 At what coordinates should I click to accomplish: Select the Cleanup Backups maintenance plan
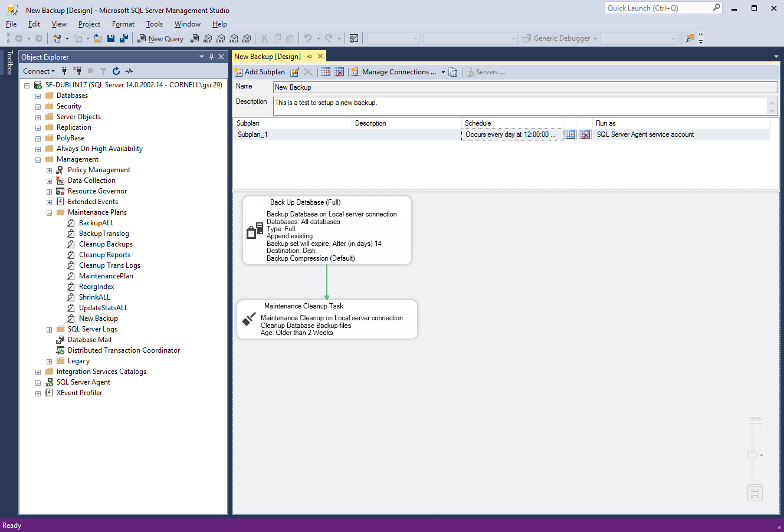tap(106, 244)
